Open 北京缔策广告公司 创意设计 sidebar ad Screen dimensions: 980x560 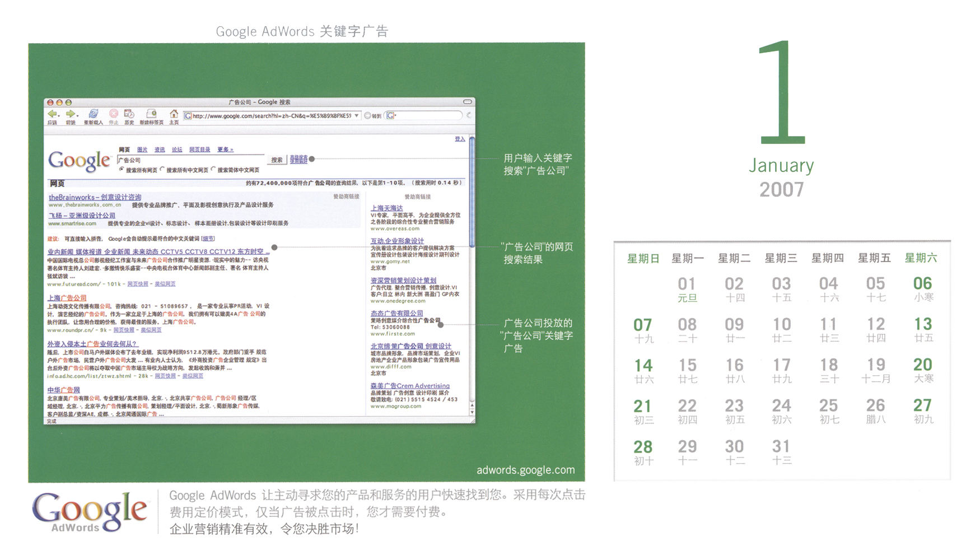point(410,346)
